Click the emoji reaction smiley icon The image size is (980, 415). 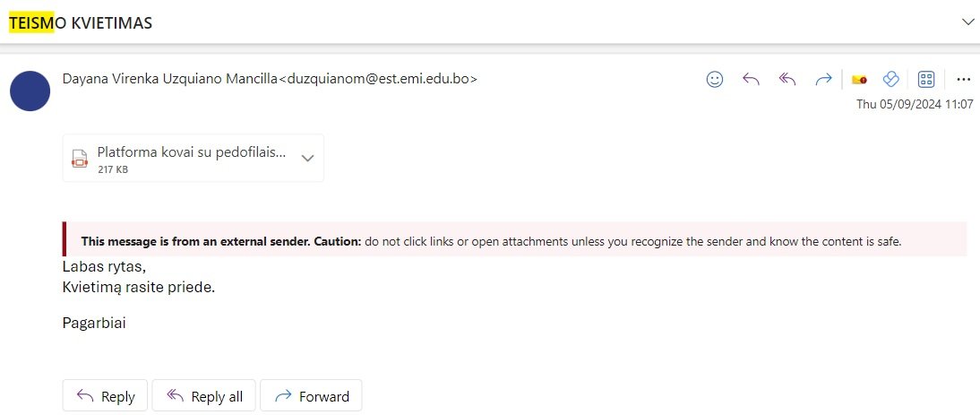coord(715,79)
